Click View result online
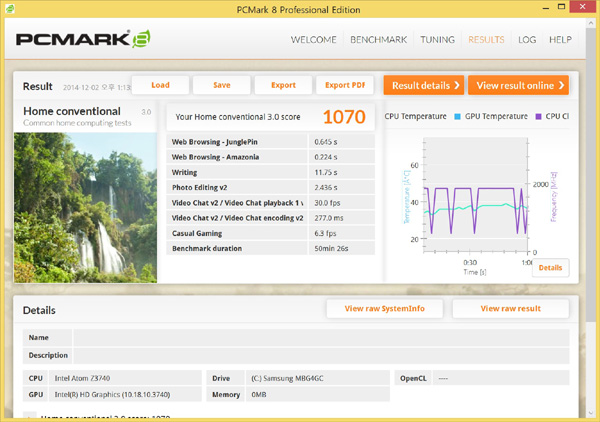The image size is (600, 422). (518, 85)
